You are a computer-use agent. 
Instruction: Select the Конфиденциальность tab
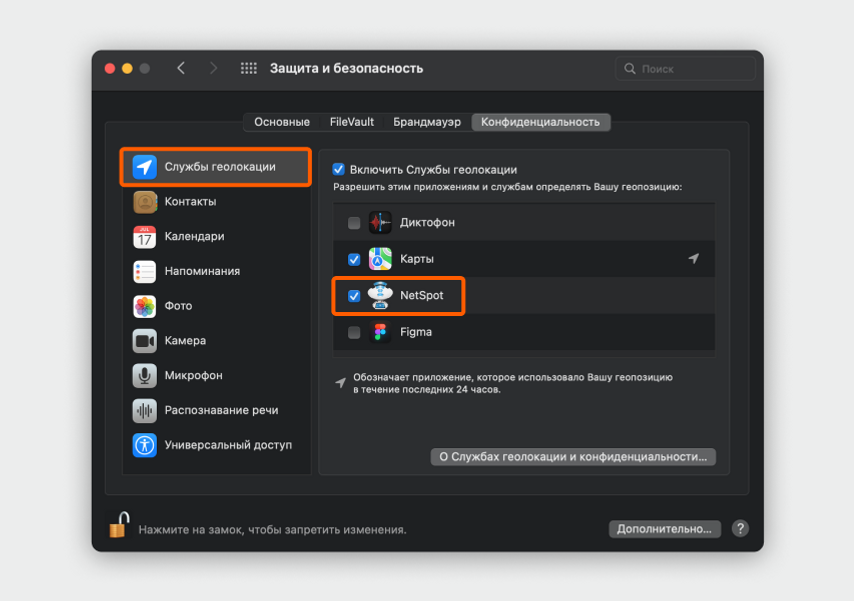tap(540, 122)
